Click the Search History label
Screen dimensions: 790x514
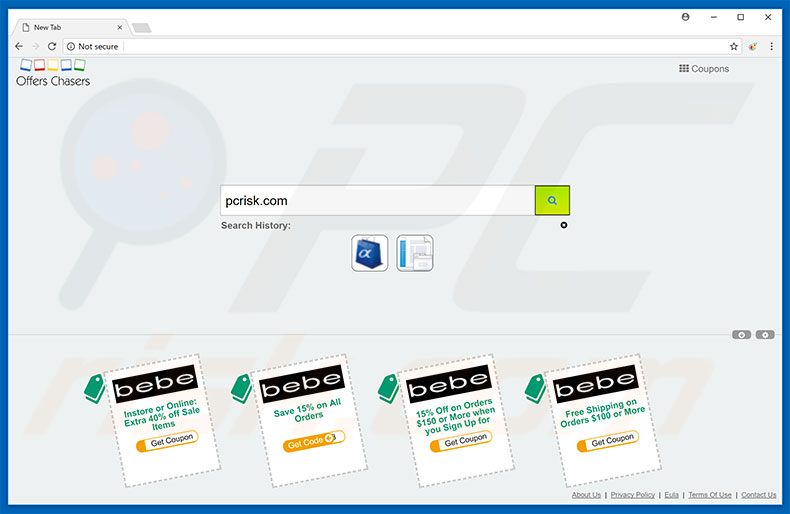(x=256, y=225)
